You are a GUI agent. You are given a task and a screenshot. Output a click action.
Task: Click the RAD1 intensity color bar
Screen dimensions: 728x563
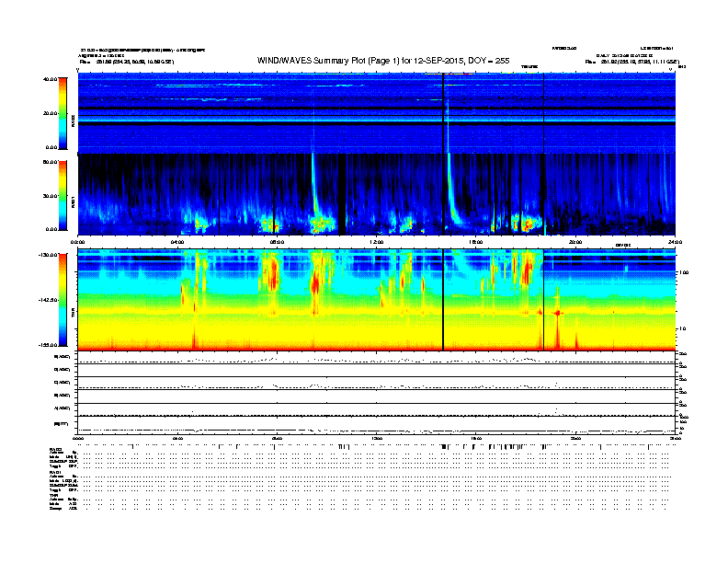point(63,196)
